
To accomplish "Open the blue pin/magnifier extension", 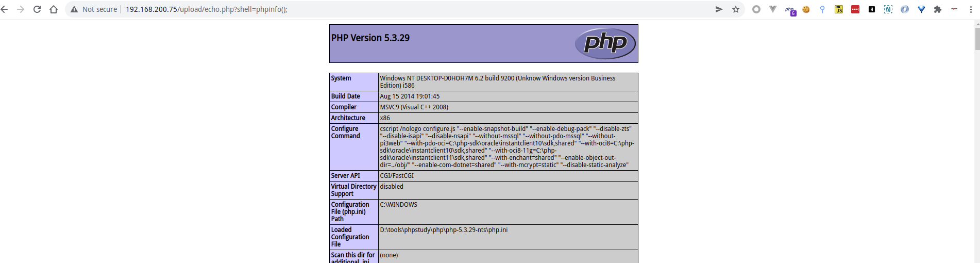I will [x=822, y=9].
